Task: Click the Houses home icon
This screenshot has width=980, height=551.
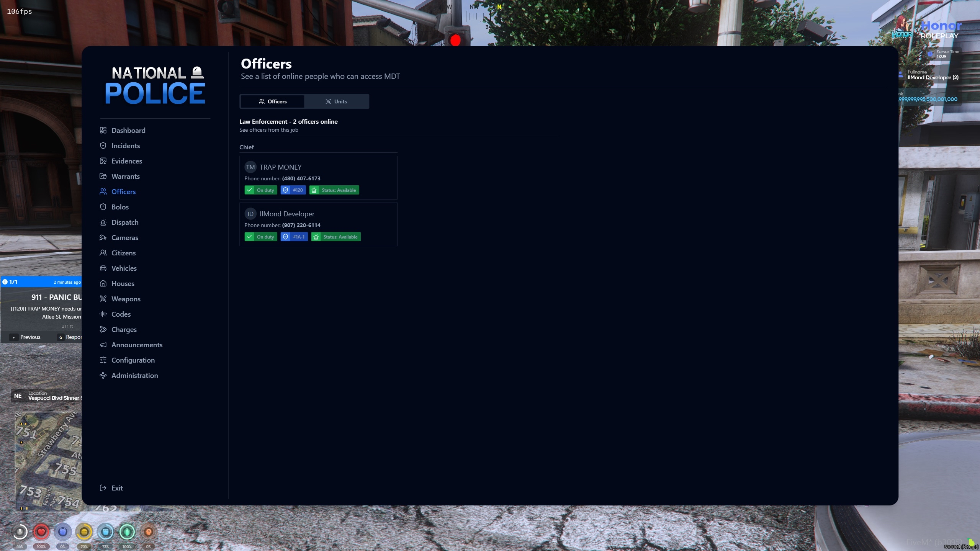Action: [x=103, y=283]
